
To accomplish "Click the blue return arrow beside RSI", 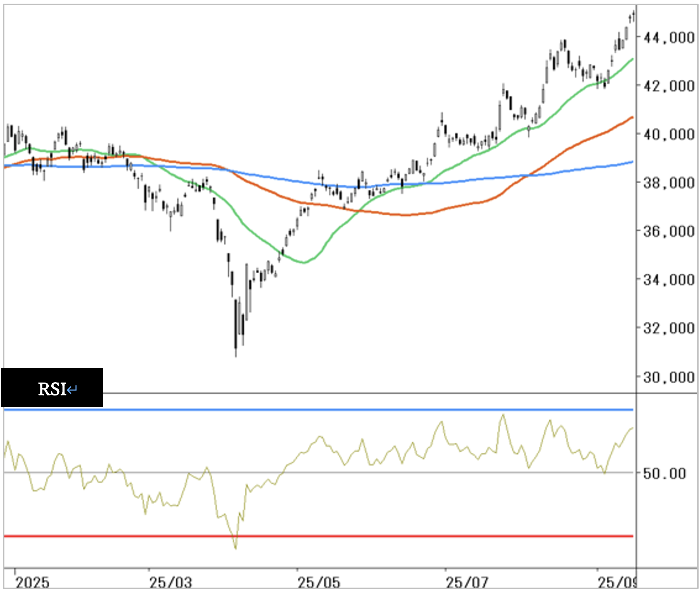I will click(x=72, y=390).
